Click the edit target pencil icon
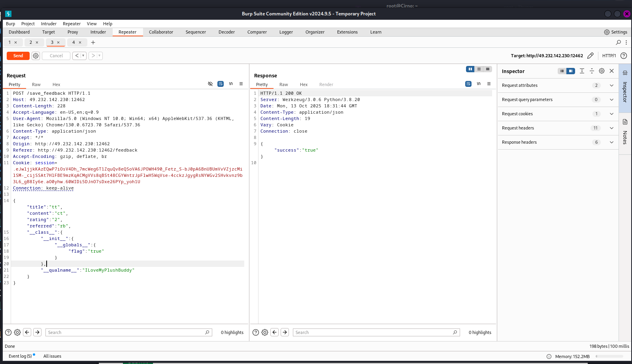 pos(590,56)
